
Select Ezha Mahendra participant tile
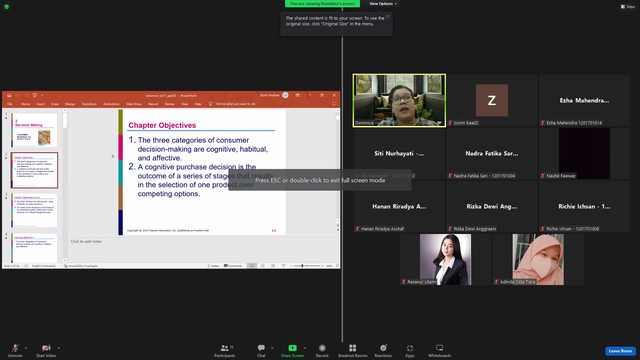point(584,100)
